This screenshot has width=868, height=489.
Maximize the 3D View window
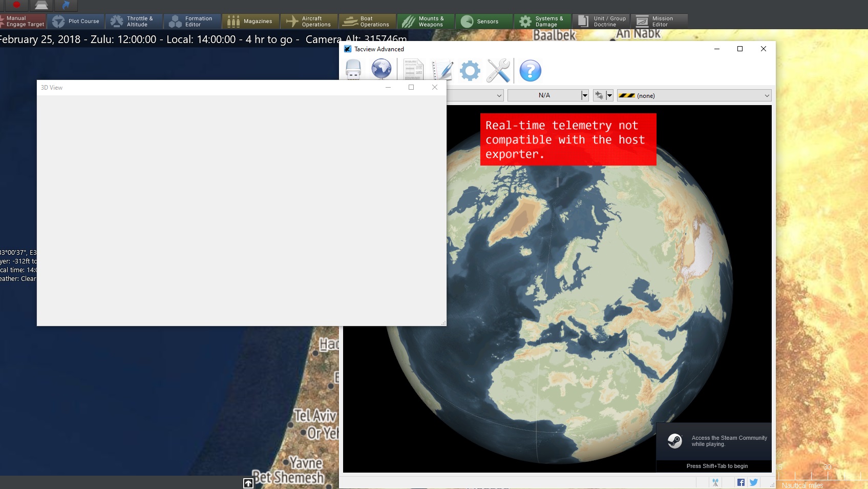(411, 88)
